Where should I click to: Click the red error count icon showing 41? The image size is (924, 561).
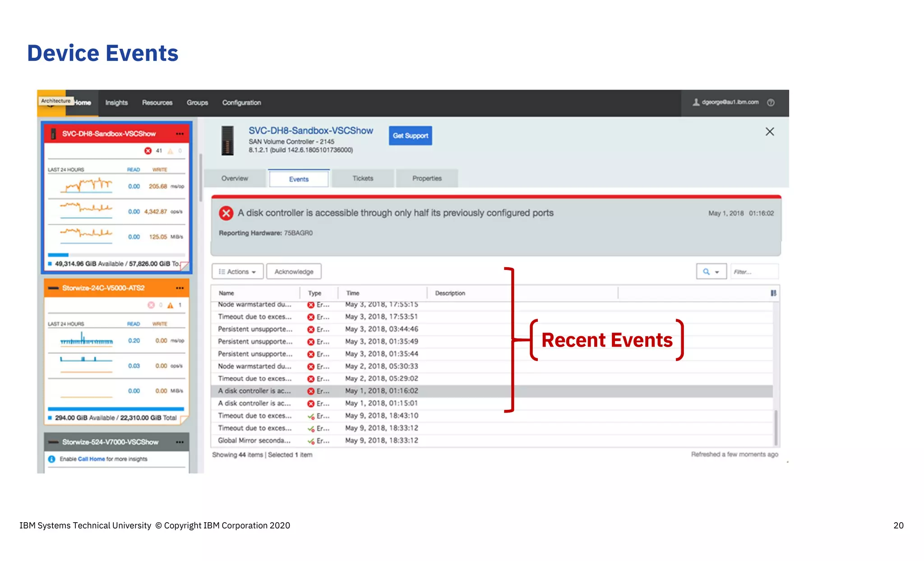(x=148, y=151)
